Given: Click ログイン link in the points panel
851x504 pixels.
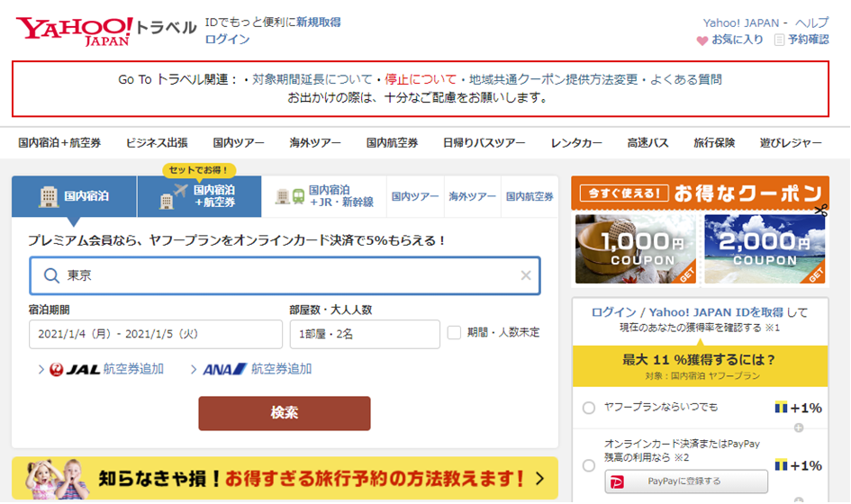Looking at the screenshot, I should click(x=613, y=312).
